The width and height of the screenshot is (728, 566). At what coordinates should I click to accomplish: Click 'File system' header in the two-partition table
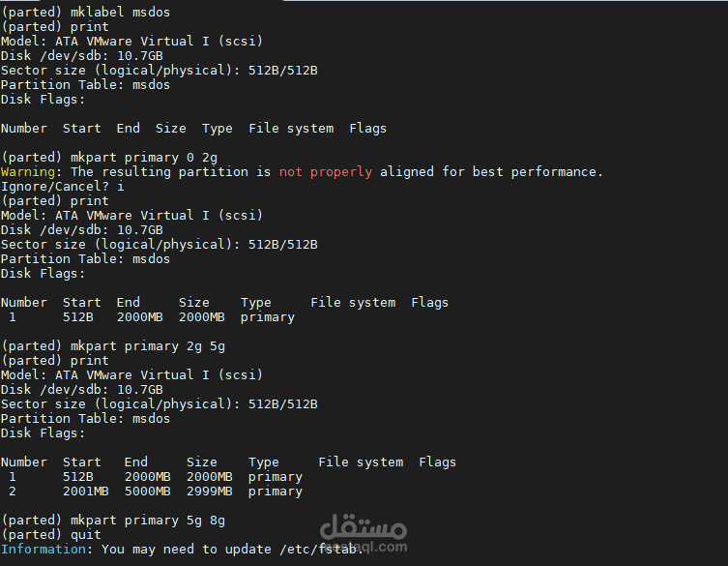point(360,462)
